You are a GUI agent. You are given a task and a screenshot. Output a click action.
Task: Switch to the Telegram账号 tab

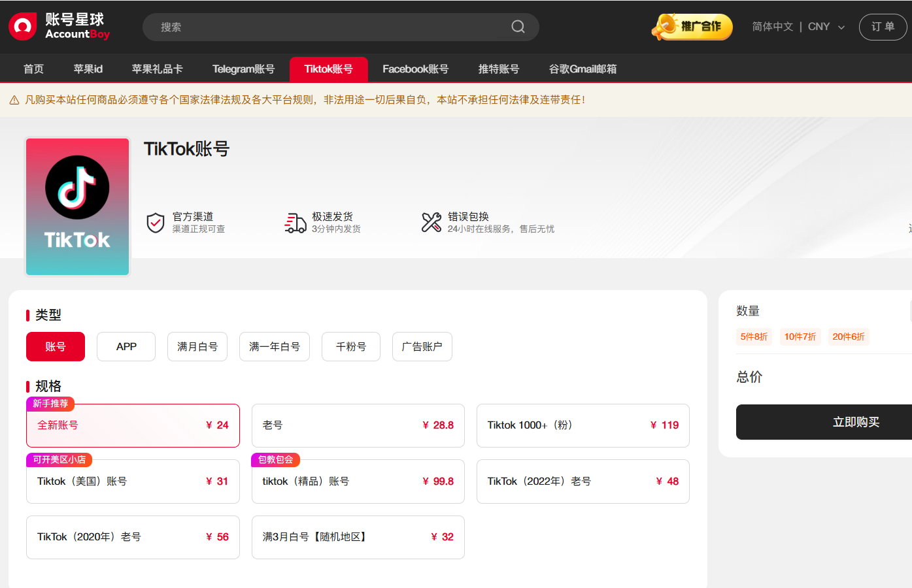pos(243,69)
